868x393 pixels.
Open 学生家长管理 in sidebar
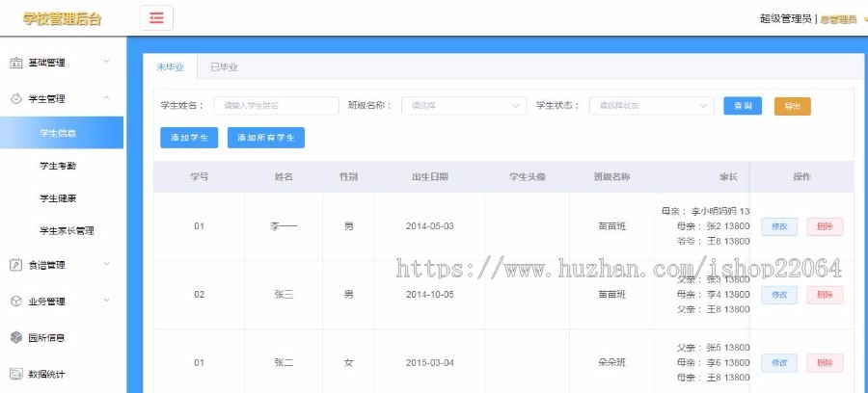pyautogui.click(x=67, y=230)
